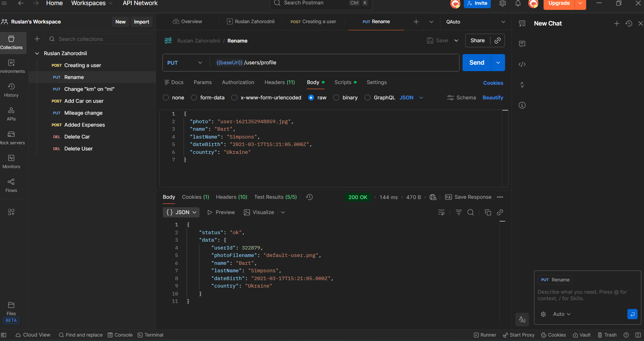
Task: Open the Test Results response tab
Action: tap(275, 197)
